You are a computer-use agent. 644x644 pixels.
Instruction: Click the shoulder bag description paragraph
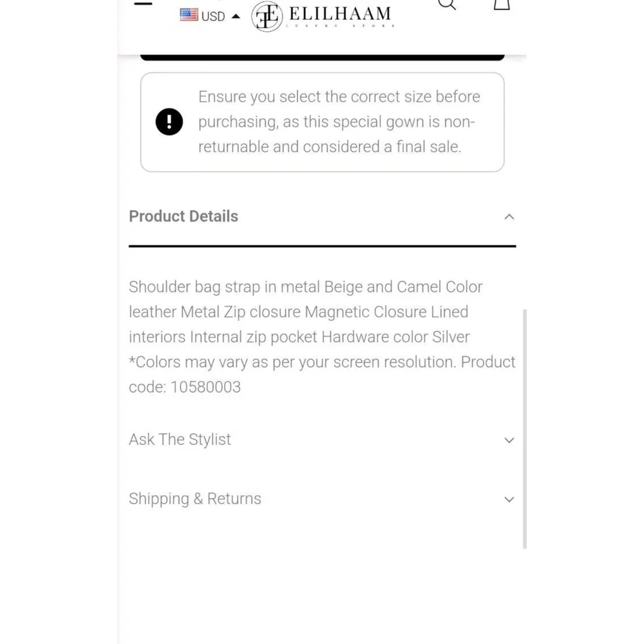(323, 337)
